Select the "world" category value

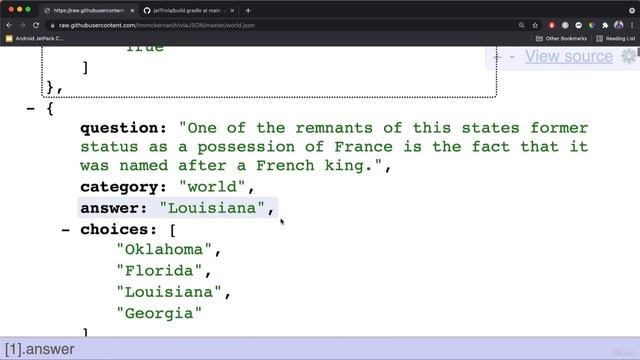pos(212,187)
